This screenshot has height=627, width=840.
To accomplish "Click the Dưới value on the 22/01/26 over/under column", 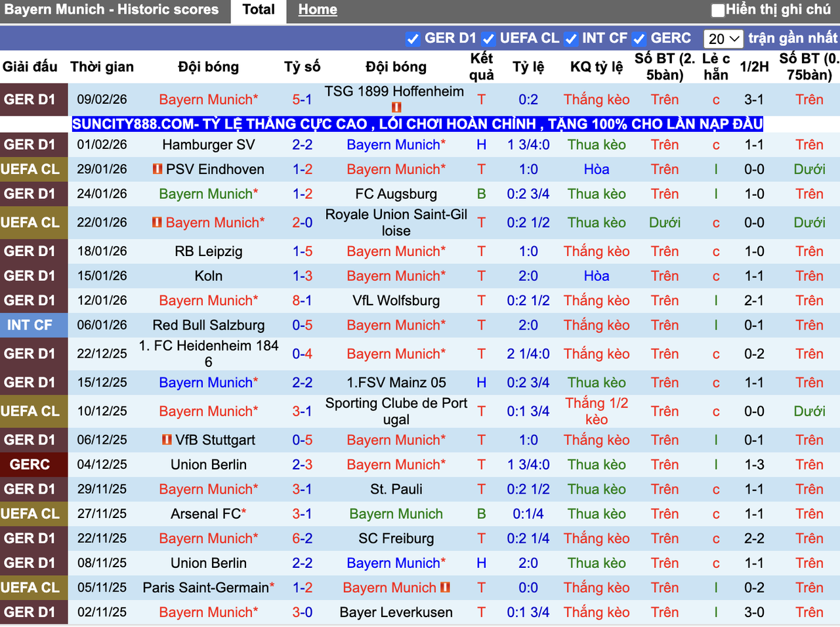I will 665,223.
